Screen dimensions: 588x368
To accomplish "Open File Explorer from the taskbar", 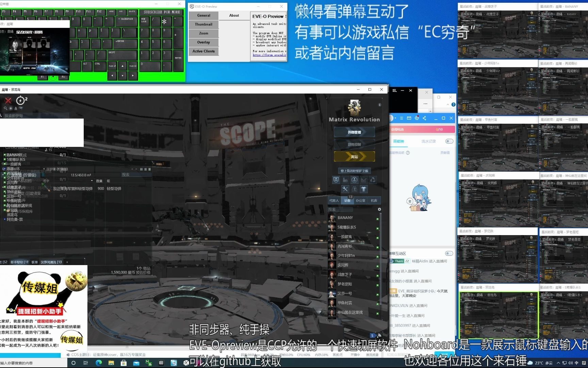I will tap(111, 363).
